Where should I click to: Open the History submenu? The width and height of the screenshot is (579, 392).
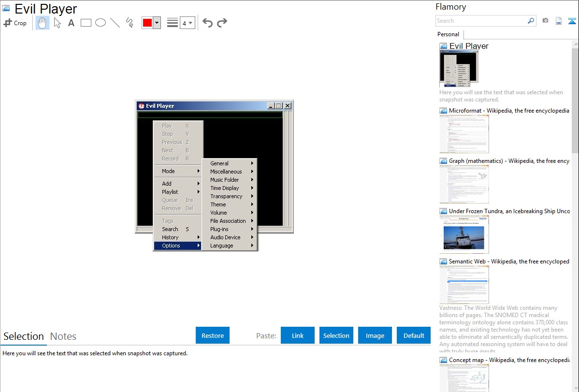pos(177,237)
